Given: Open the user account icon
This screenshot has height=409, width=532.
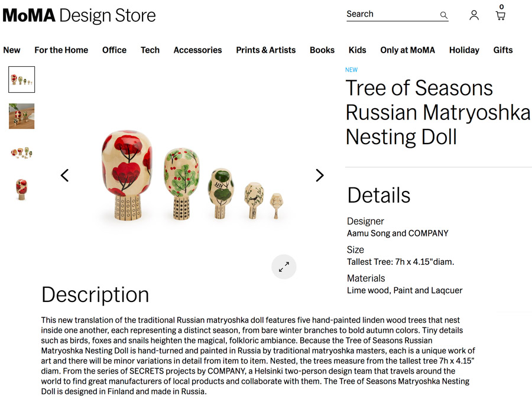Looking at the screenshot, I should tap(474, 15).
